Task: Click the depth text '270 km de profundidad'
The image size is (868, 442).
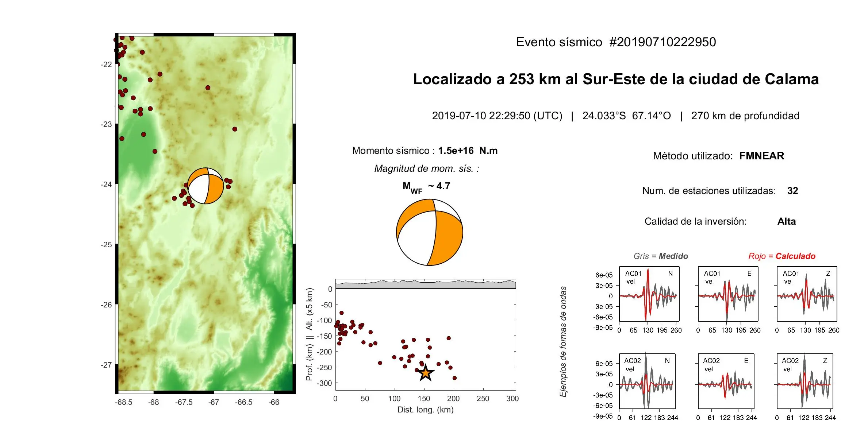Action: pyautogui.click(x=745, y=116)
